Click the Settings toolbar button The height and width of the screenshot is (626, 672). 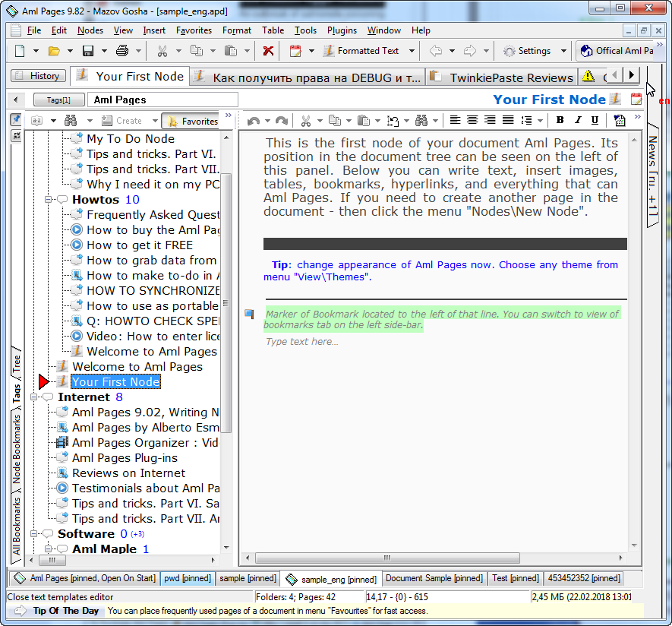pos(527,51)
